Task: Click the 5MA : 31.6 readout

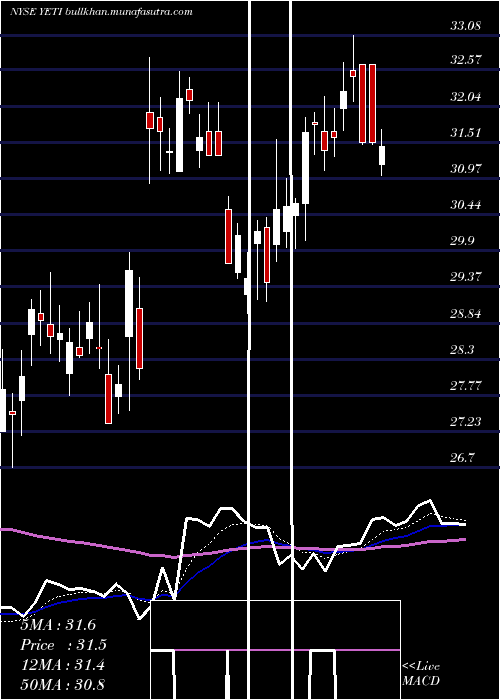Action: [x=58, y=625]
